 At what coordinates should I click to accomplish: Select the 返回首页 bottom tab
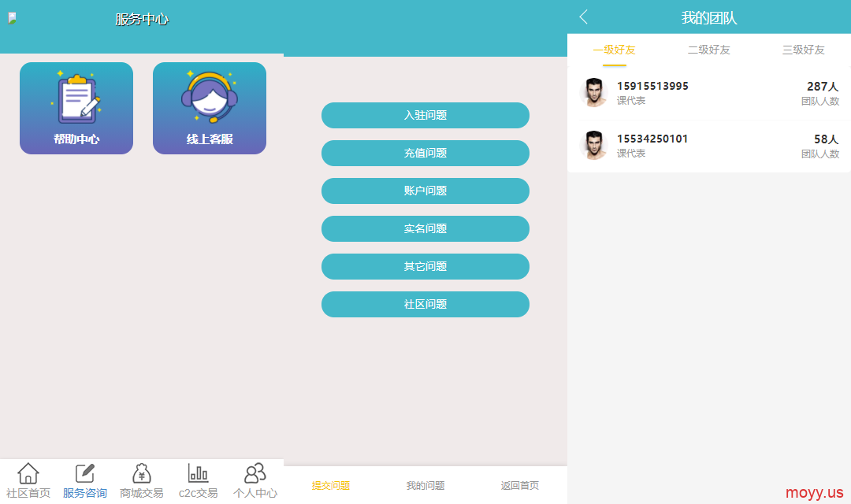pyautogui.click(x=520, y=486)
